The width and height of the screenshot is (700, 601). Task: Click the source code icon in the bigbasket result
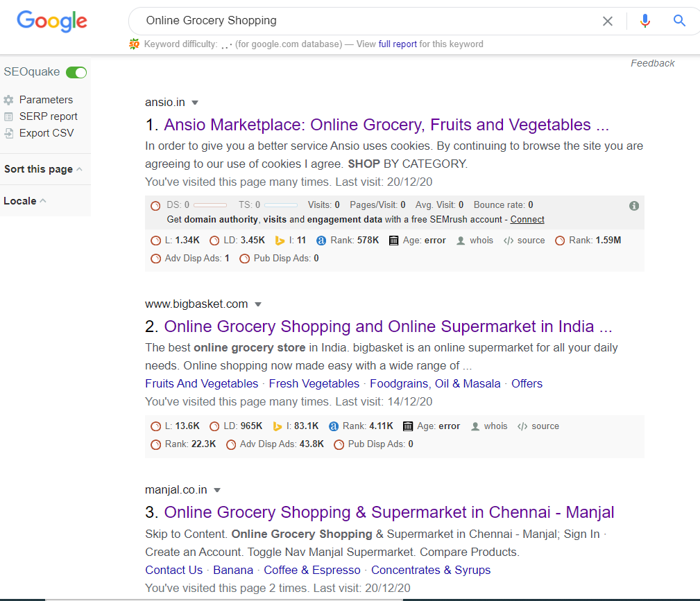click(x=522, y=426)
